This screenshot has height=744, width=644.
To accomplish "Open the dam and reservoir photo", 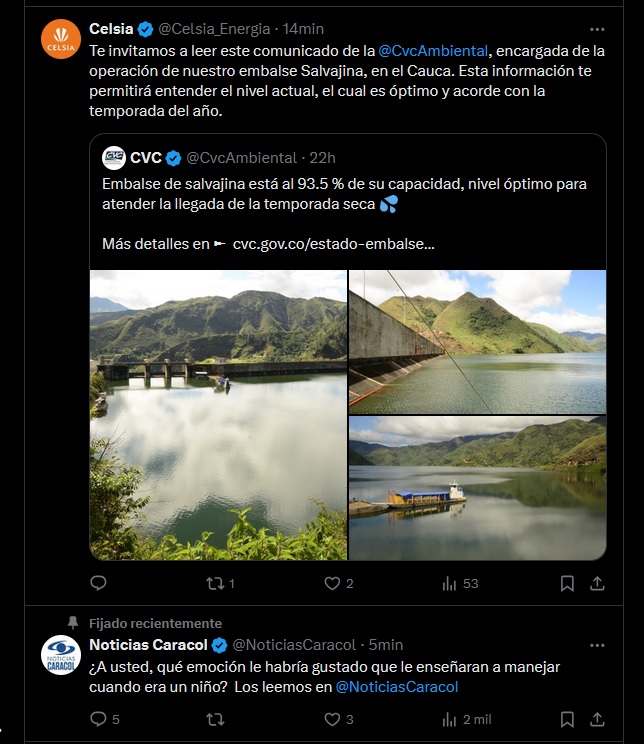I will [218, 415].
